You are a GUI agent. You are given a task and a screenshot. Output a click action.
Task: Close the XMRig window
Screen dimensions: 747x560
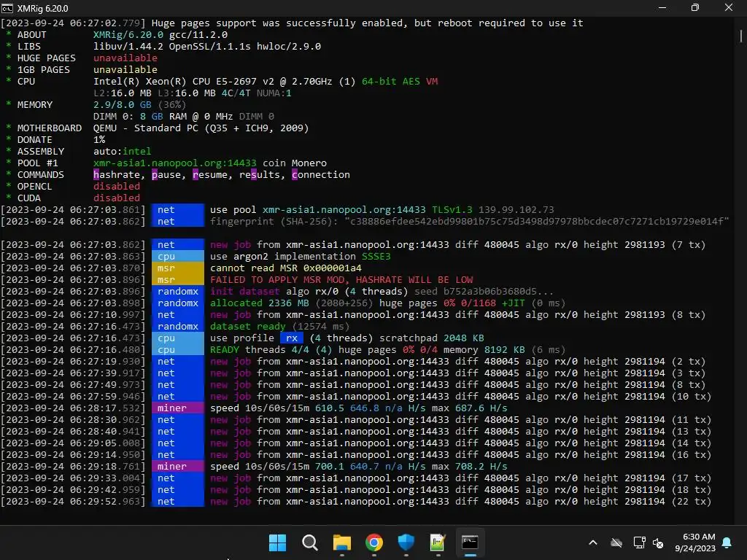click(x=729, y=7)
